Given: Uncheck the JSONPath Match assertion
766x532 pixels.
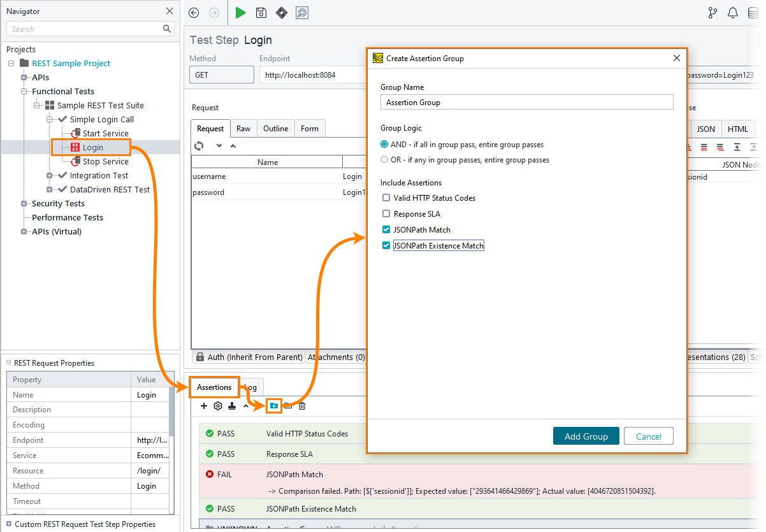Looking at the screenshot, I should (x=386, y=229).
